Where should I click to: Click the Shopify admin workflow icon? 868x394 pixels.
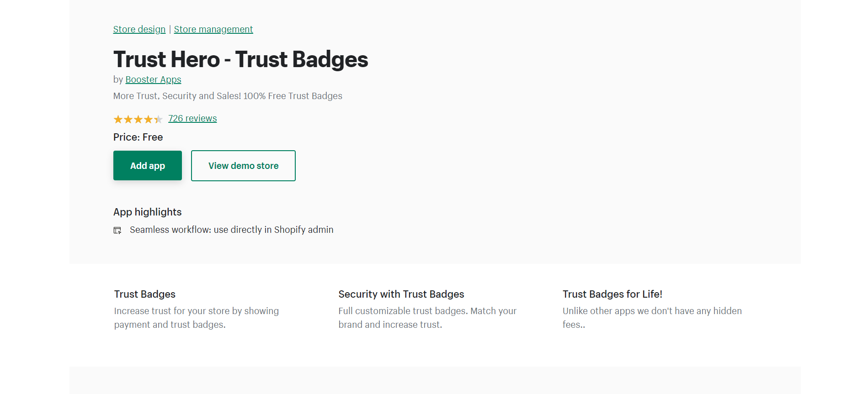(x=117, y=231)
